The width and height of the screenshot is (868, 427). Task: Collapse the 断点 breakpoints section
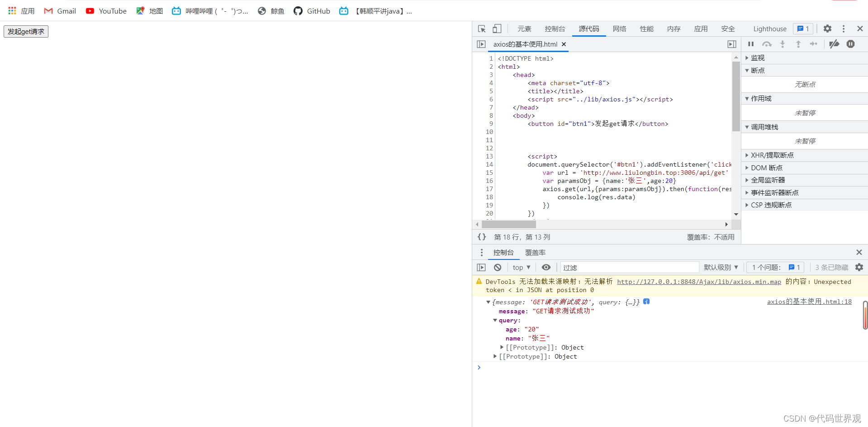pyautogui.click(x=804, y=70)
